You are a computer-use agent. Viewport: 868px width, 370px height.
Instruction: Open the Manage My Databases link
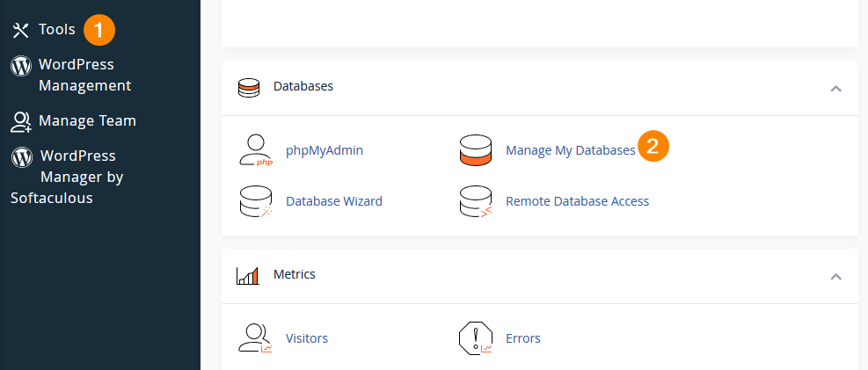(x=570, y=150)
